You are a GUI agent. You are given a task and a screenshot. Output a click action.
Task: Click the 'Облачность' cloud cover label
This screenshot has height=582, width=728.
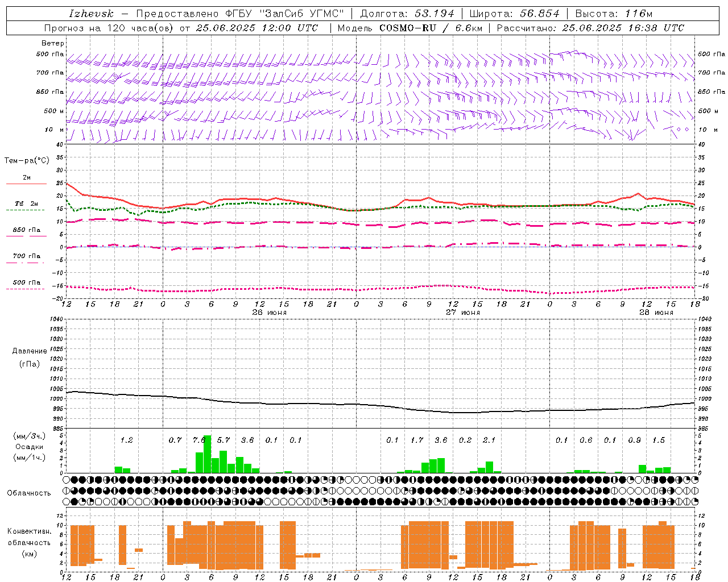click(x=29, y=493)
